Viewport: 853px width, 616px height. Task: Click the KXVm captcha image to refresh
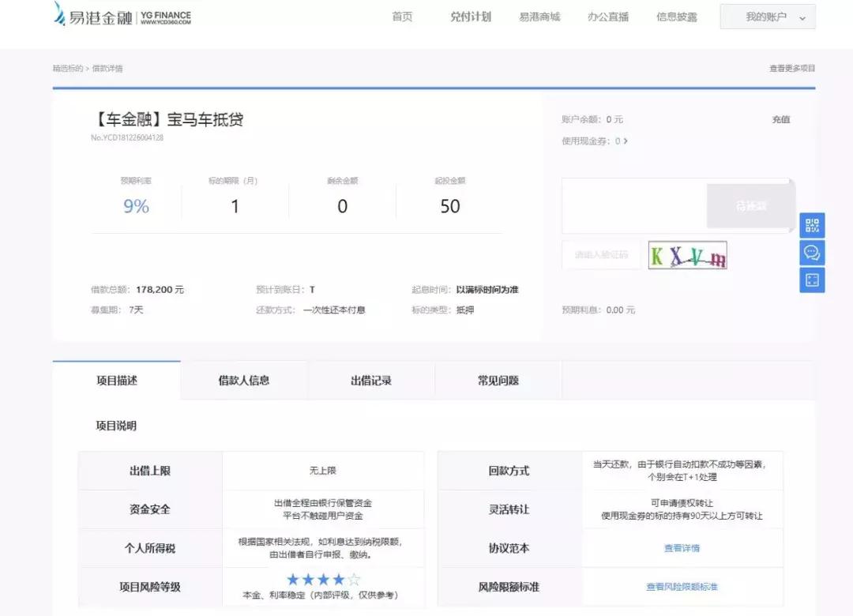pos(686,255)
